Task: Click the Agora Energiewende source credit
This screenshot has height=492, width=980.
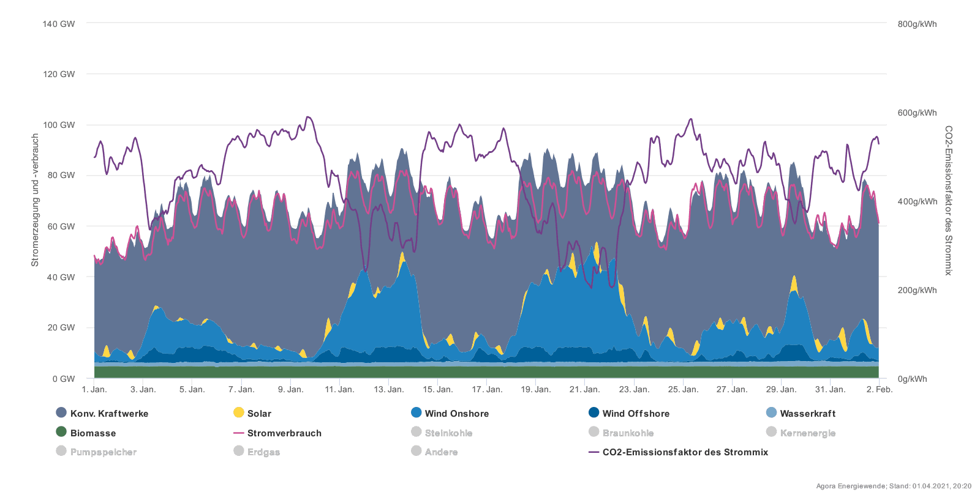Action: tap(894, 486)
